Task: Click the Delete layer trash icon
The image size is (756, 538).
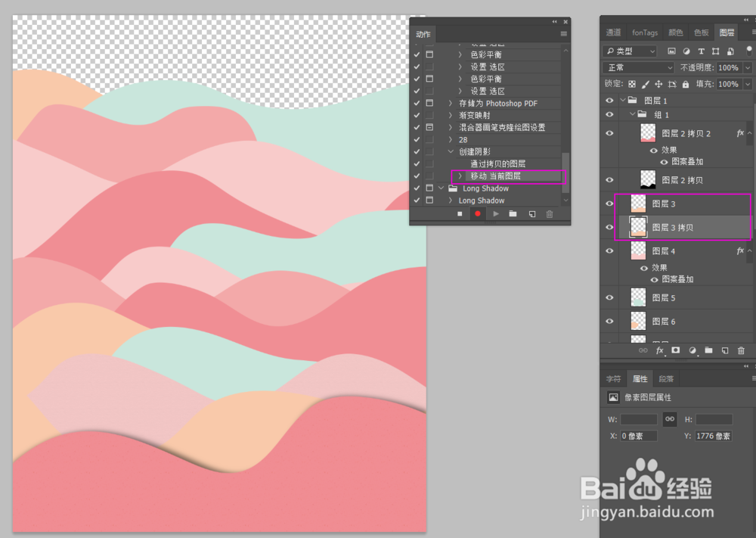Action: (x=741, y=350)
